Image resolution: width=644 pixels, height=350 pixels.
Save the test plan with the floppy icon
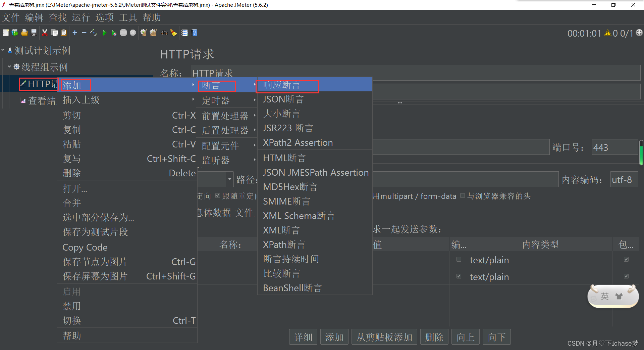tap(34, 33)
